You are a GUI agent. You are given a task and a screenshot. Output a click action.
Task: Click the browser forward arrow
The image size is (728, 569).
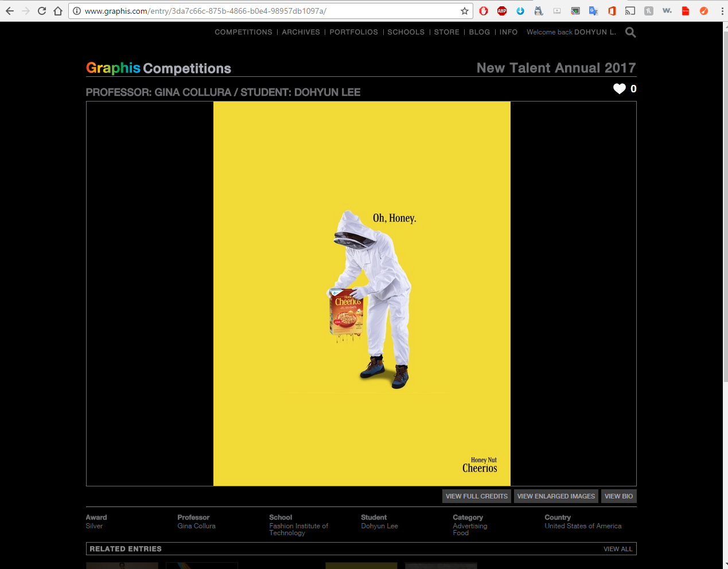click(x=26, y=11)
